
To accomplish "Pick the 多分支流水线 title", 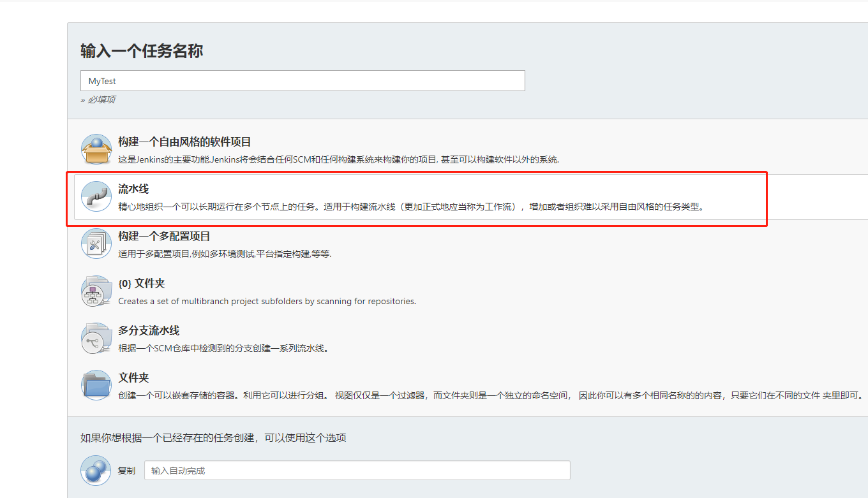I will point(149,330).
